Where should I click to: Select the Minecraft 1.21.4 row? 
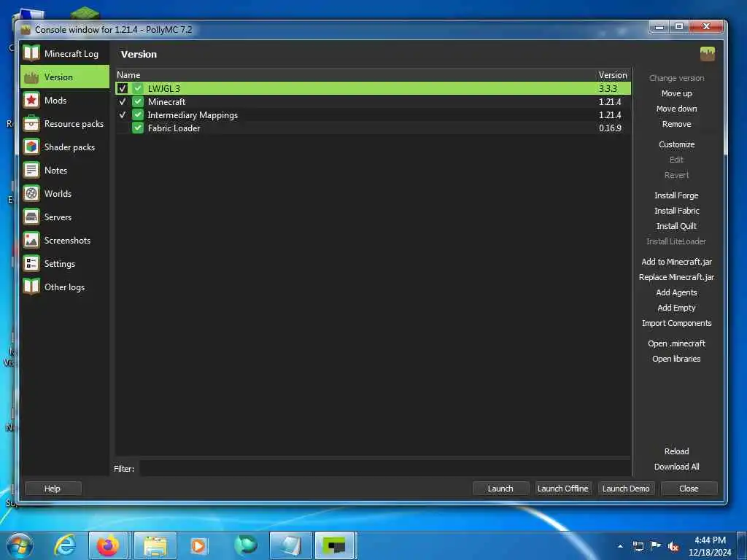point(373,101)
